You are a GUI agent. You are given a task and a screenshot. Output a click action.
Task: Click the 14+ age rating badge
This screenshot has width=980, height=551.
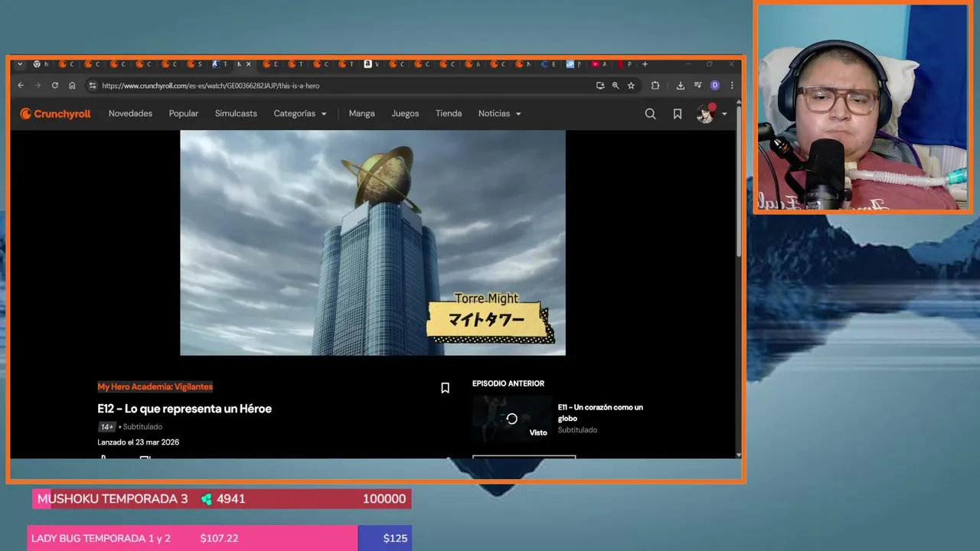point(106,427)
